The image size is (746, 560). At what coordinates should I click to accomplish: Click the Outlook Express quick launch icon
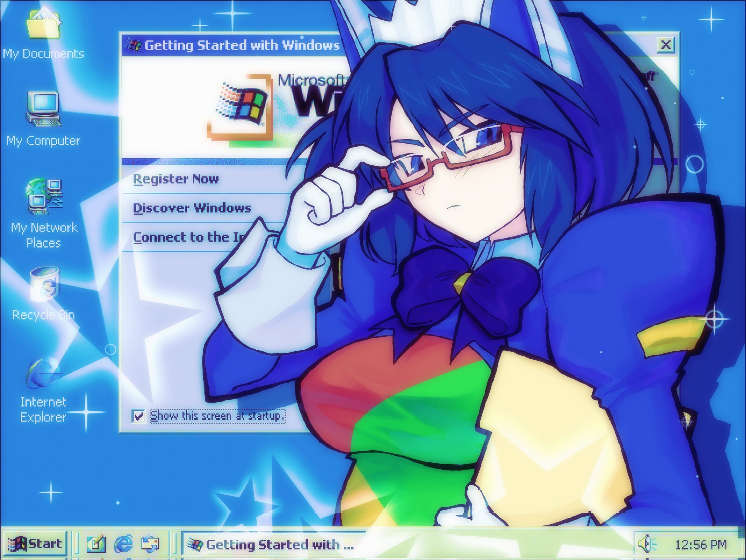(150, 544)
